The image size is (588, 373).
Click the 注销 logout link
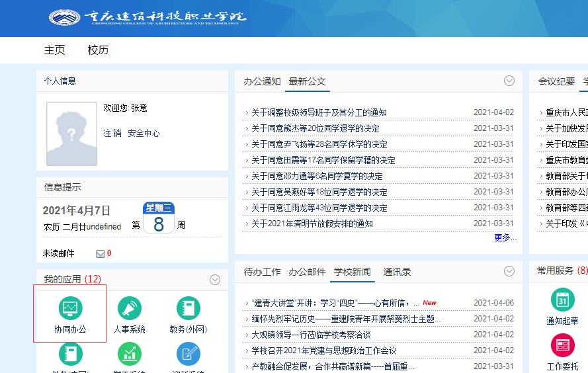point(112,133)
